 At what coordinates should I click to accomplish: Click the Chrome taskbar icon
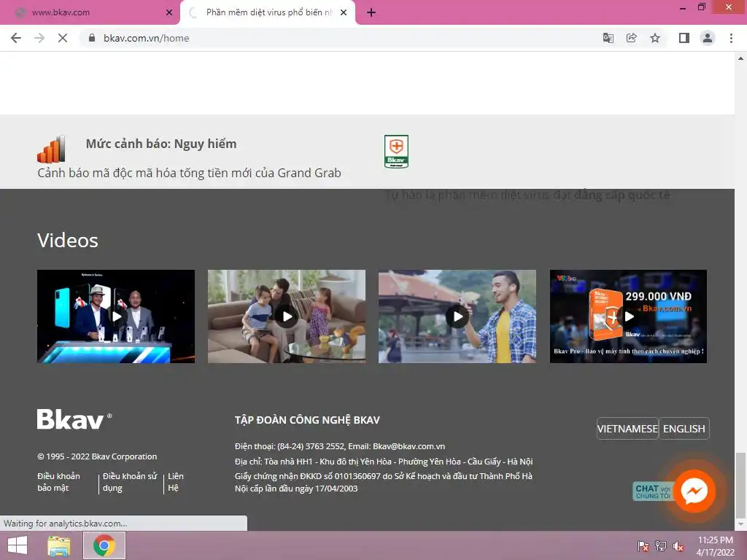pos(104,545)
